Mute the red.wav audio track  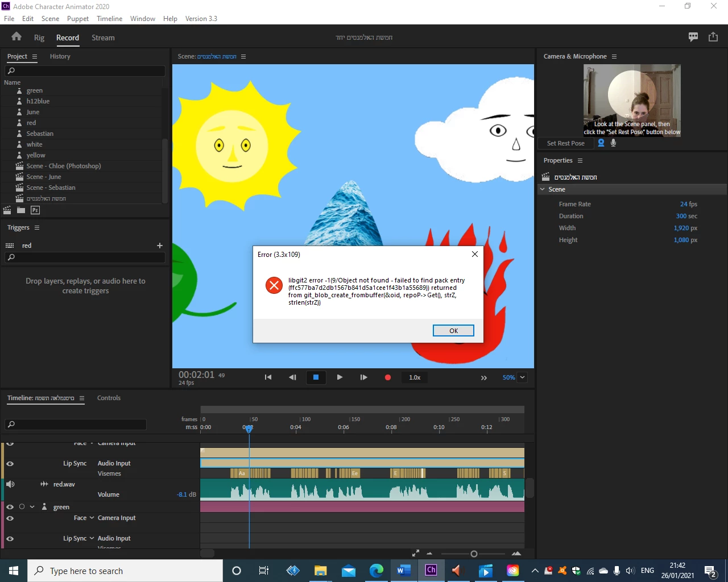pos(10,484)
